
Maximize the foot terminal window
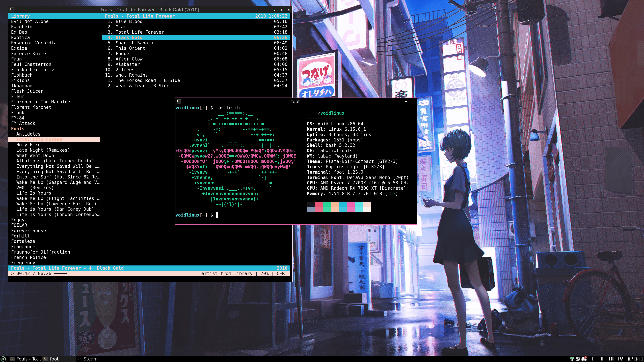[406, 101]
